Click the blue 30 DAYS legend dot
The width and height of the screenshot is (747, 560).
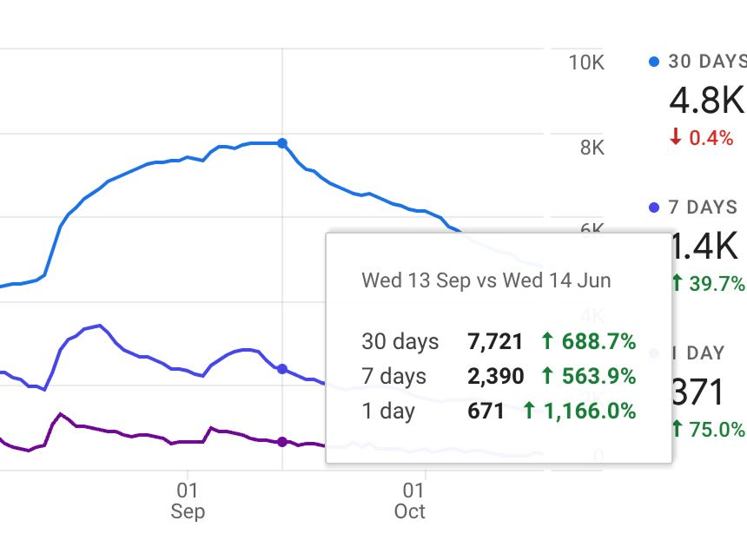point(655,62)
